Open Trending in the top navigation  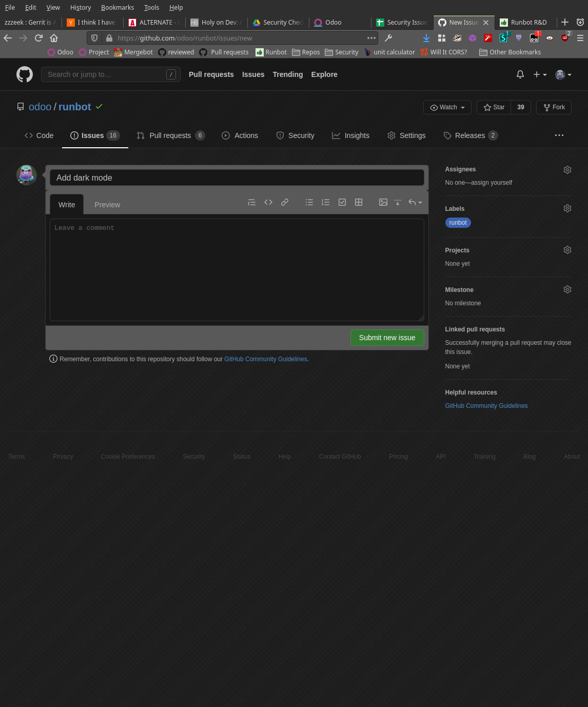tap(288, 74)
